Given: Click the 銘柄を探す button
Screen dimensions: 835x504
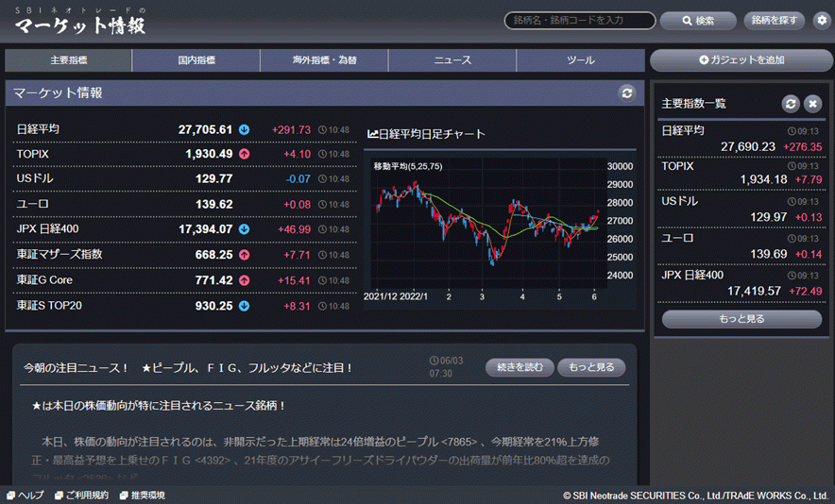Looking at the screenshot, I should (x=775, y=21).
